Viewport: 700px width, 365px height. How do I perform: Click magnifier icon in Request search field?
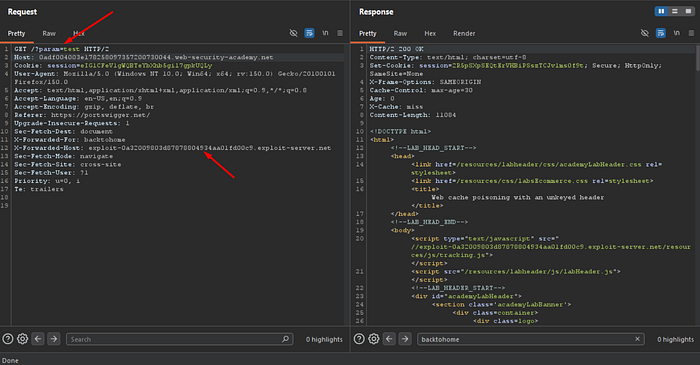click(286, 339)
